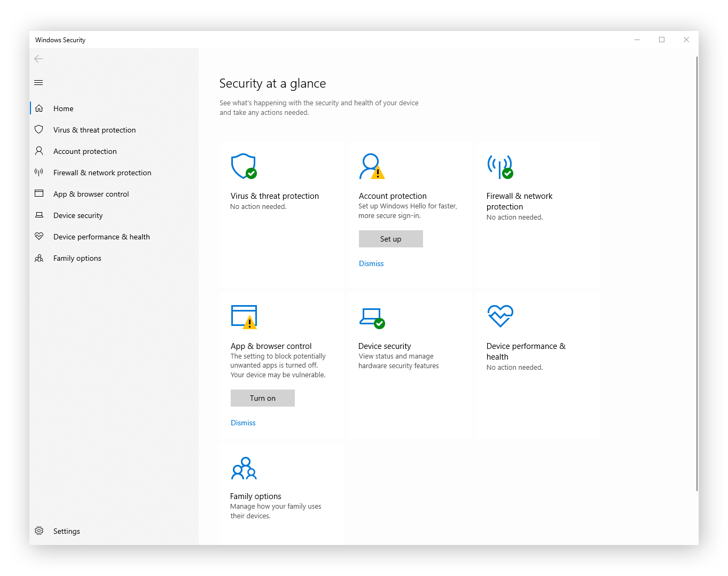Open the Virus & threat protection shield tile icon
The image size is (728, 576).
click(244, 166)
